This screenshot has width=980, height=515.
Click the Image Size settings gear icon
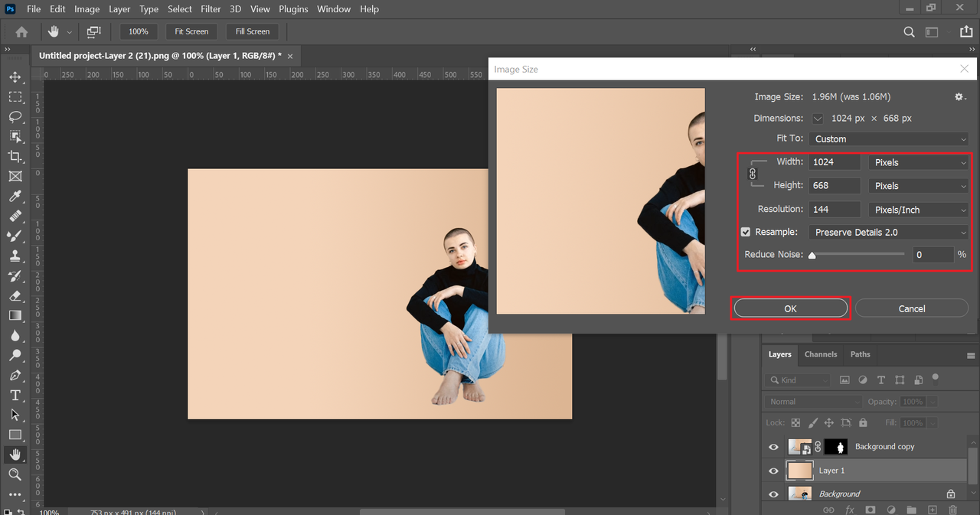pos(959,97)
